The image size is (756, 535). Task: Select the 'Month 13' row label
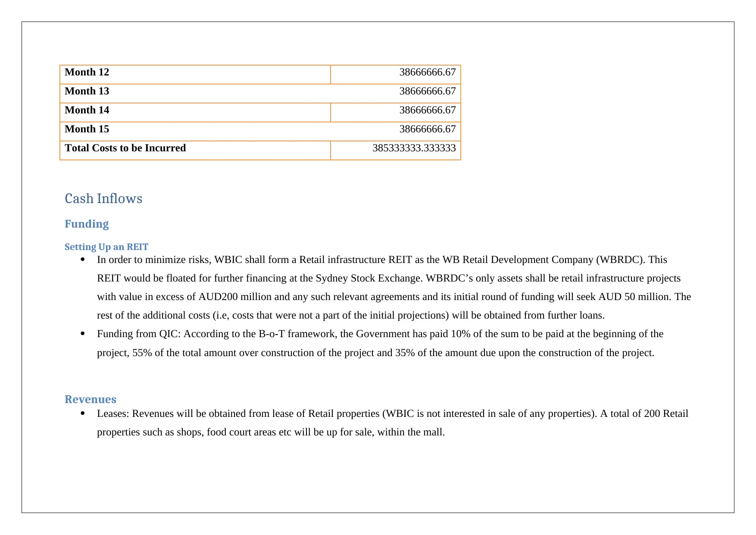(x=87, y=91)
